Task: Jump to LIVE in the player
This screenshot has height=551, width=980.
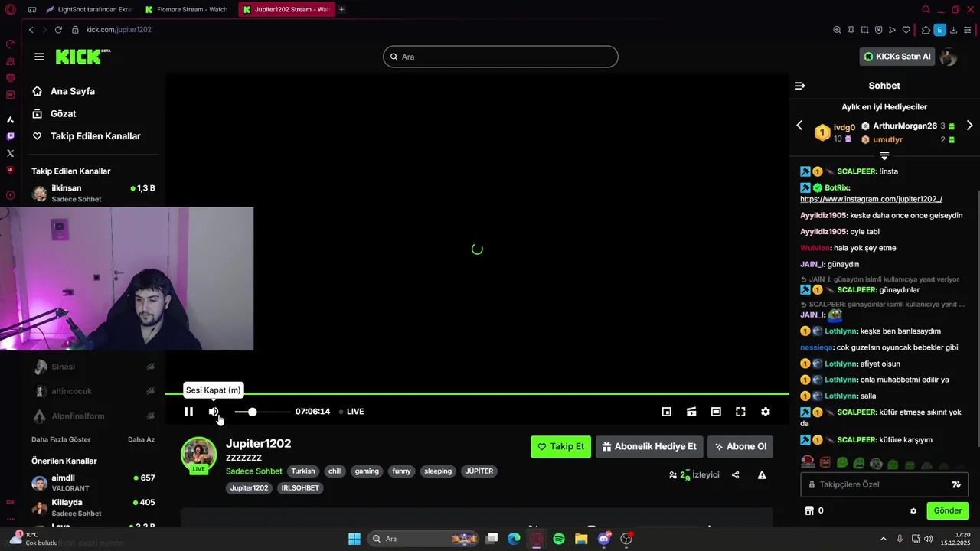Action: (352, 412)
